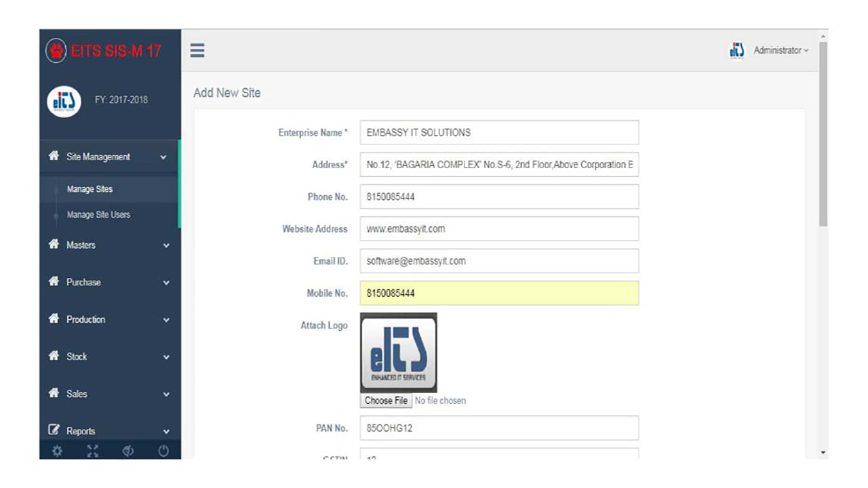Expand the Reports menu chevron
Image resolution: width=868 pixels, height=488 pixels.
(x=166, y=432)
